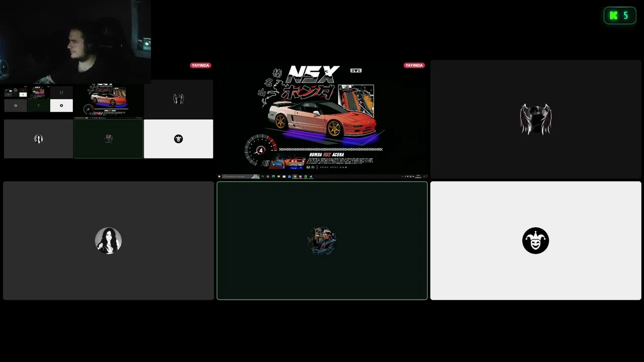Click the YAYINDA badge on the NSX wallpaper stream
Screen dimensions: 644x362
[414, 65]
